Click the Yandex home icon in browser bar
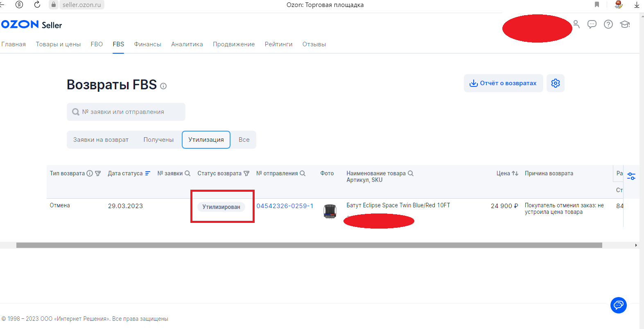644x329 pixels. click(19, 5)
